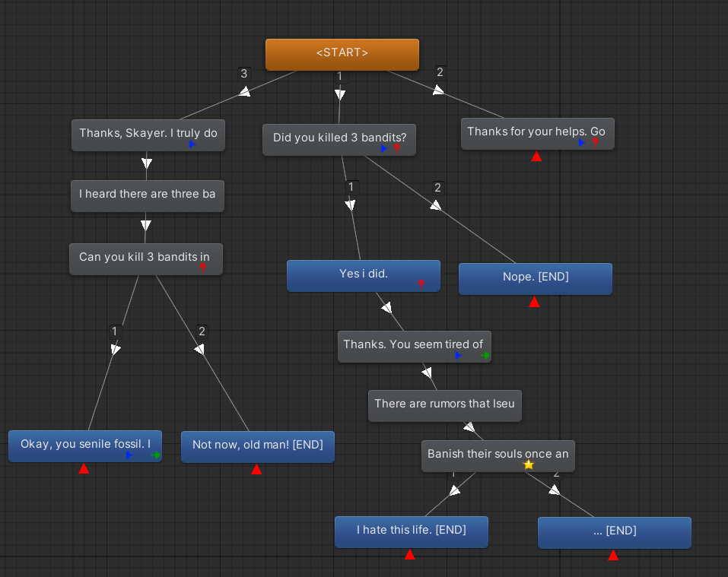Click the red triangle below the ... [END] node
The width and height of the screenshot is (728, 577).
tap(613, 556)
